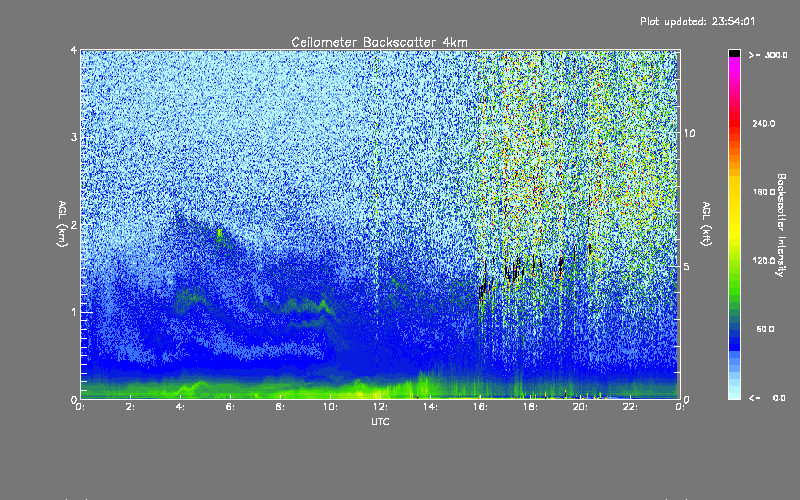This screenshot has width=800, height=500.
Task: Select the "8:" UTC tick label
Action: coord(281,407)
